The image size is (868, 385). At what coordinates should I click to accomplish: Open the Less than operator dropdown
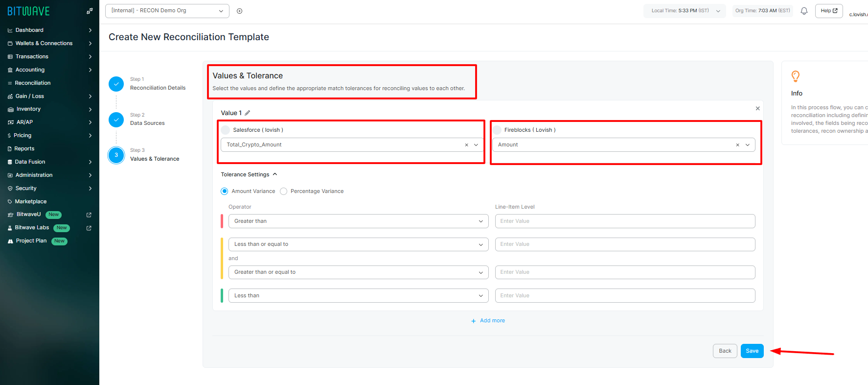coord(359,296)
